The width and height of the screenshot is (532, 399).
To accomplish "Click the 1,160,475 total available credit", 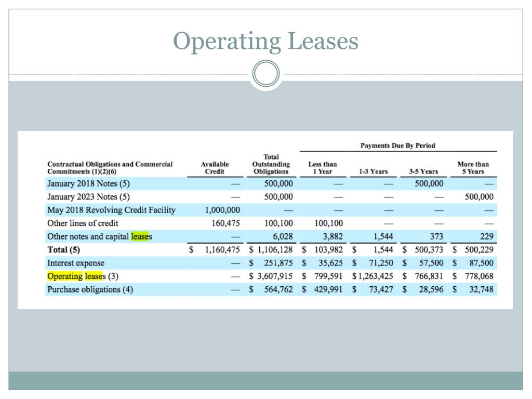I will [222, 250].
